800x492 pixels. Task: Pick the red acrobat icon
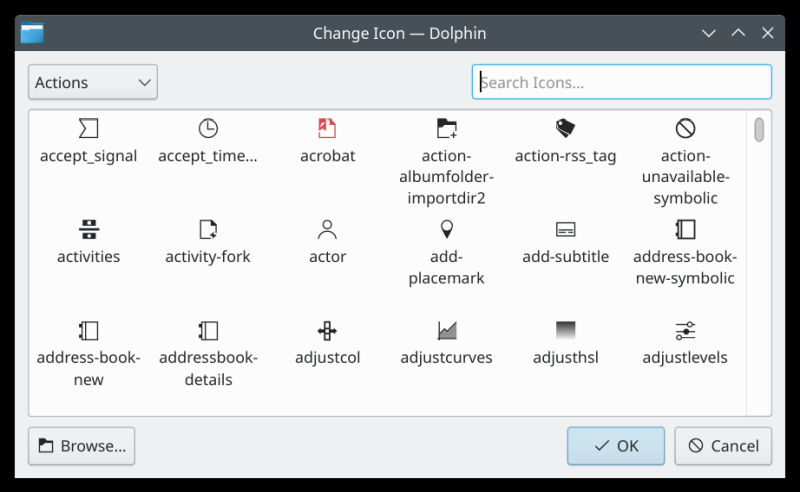pos(327,128)
